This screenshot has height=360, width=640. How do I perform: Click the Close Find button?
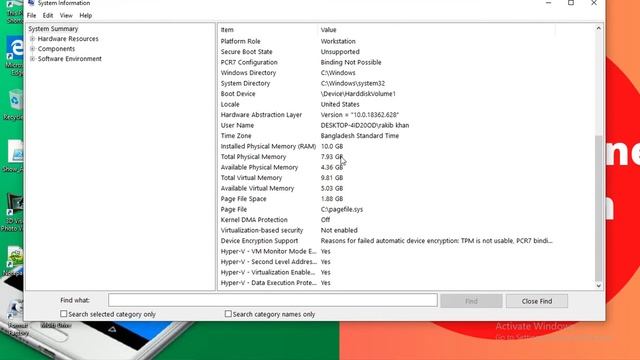coord(537,301)
